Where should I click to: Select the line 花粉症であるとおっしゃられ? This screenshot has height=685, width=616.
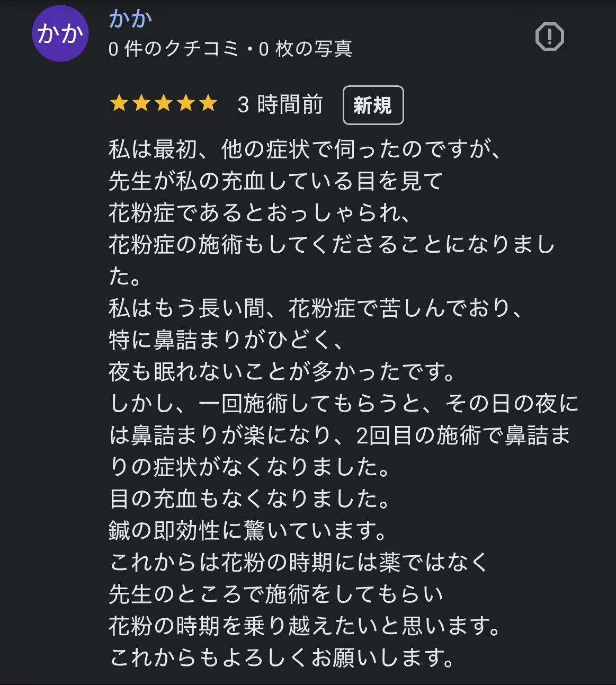click(260, 212)
